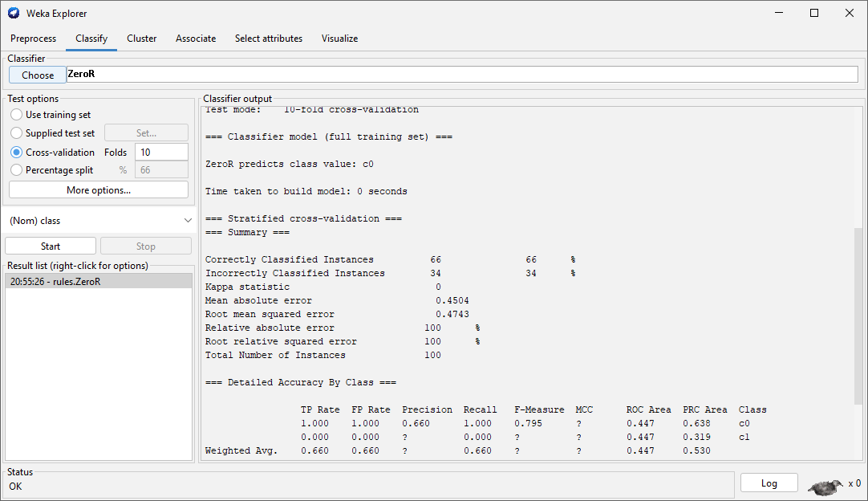Click the Weka logo in the title bar
Screen dimensions: 868x501
(14, 13)
